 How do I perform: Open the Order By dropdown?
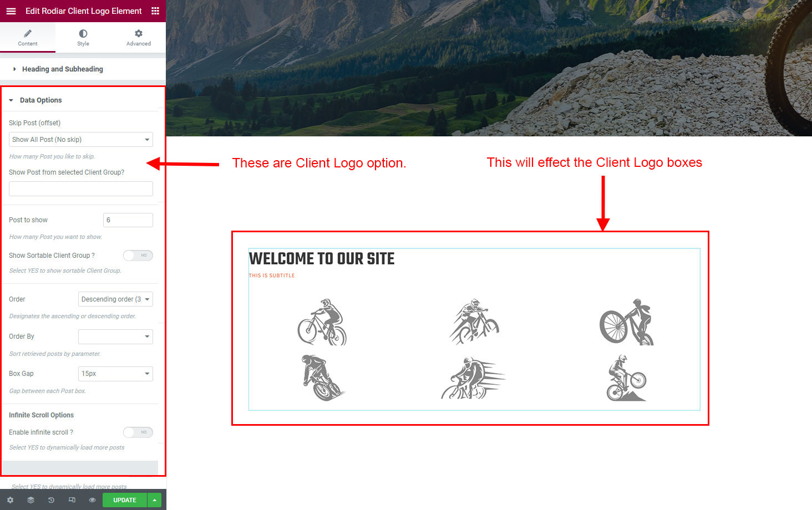(x=115, y=336)
